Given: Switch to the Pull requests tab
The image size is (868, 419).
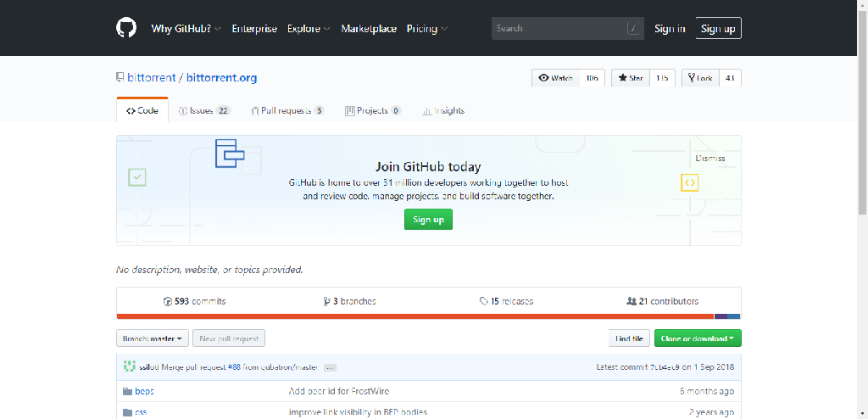Looking at the screenshot, I should 287,110.
